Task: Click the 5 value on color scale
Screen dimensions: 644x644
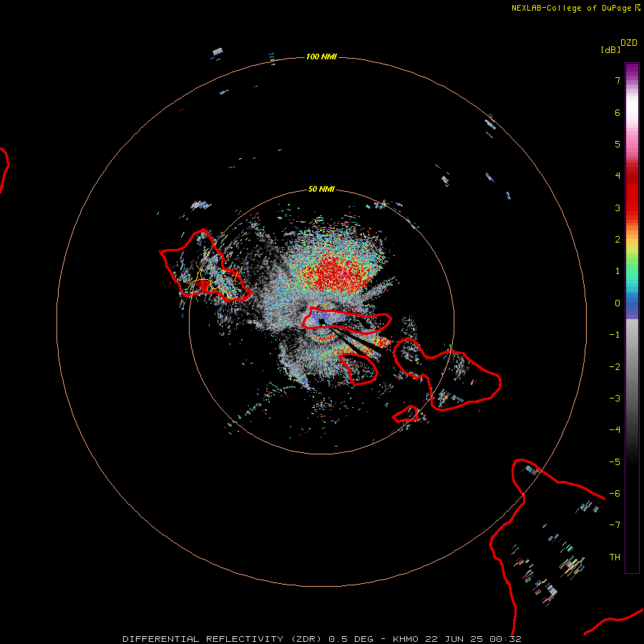Action: (618, 144)
